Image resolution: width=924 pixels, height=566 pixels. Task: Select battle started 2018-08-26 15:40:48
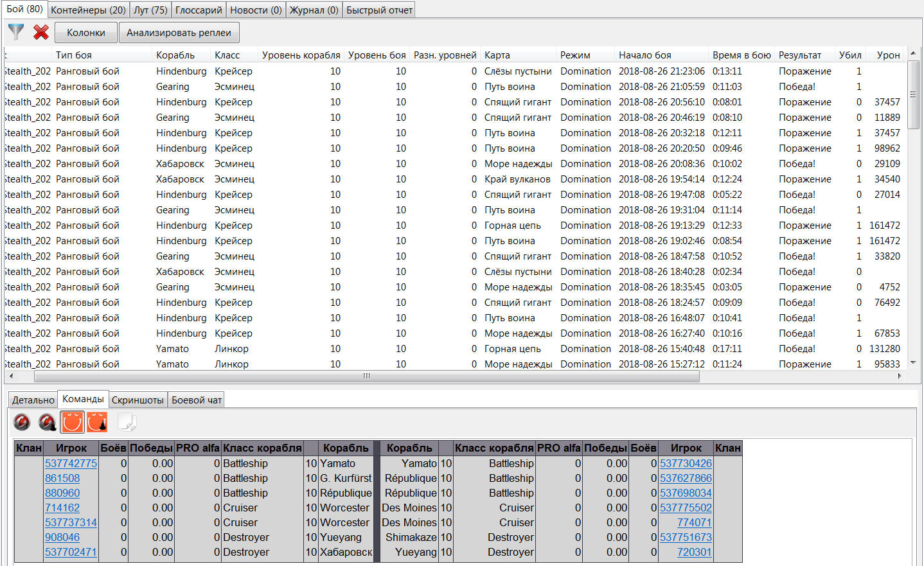455,349
